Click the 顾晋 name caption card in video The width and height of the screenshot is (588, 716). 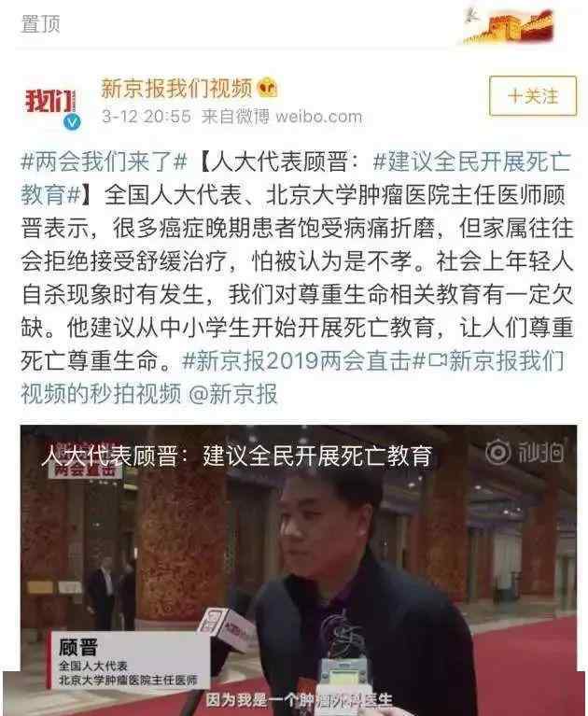[x=129, y=661]
